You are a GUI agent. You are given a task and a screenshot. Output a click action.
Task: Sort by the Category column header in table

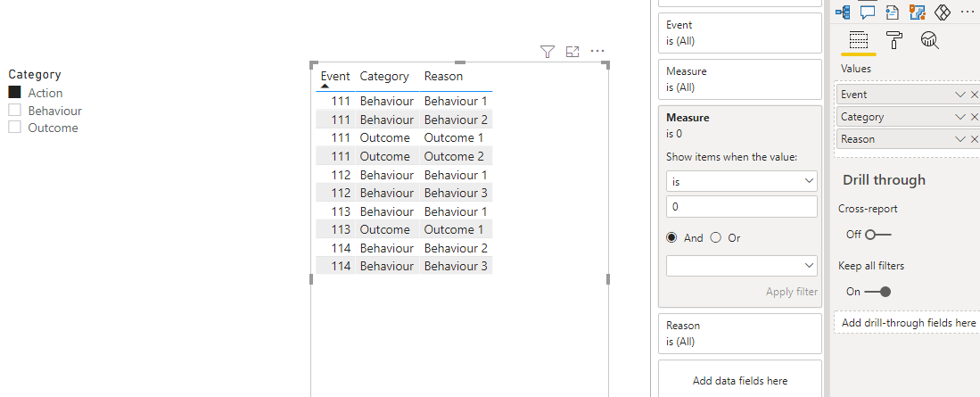pos(384,76)
